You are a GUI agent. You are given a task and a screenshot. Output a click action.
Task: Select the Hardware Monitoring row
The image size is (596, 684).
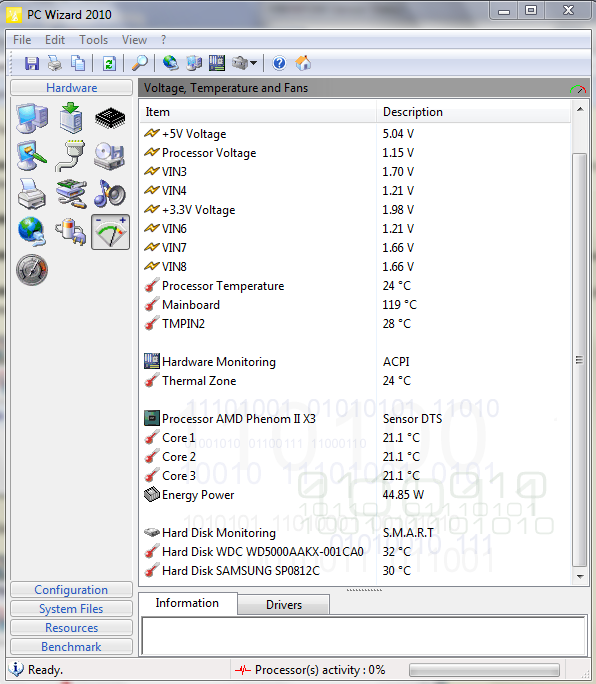point(355,362)
